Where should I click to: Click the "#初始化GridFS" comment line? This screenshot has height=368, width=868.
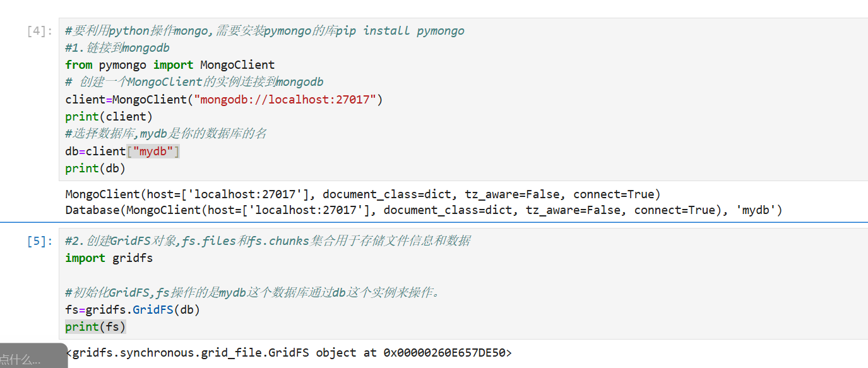(253, 292)
